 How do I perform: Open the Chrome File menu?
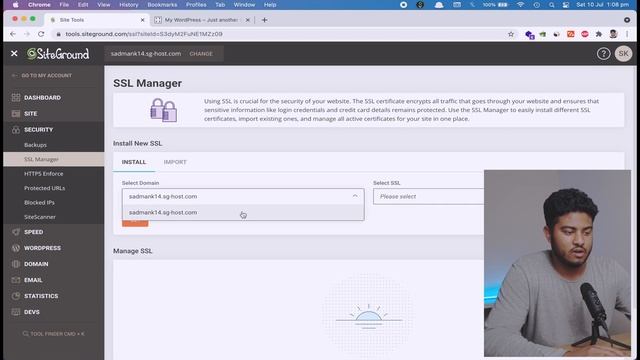click(x=64, y=4)
